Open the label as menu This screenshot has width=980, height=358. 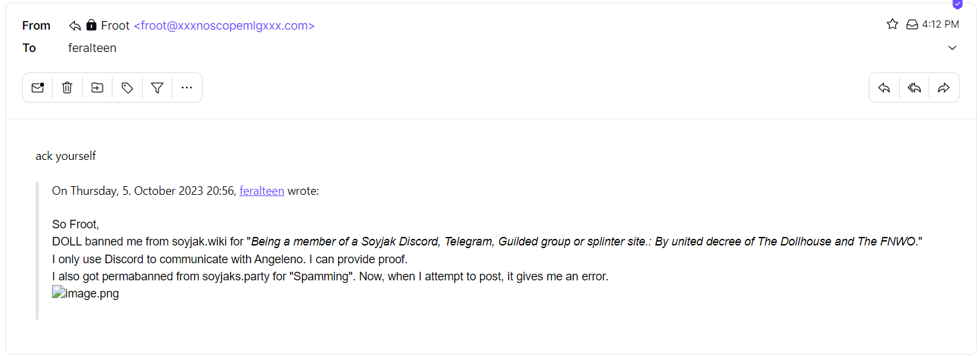point(128,88)
